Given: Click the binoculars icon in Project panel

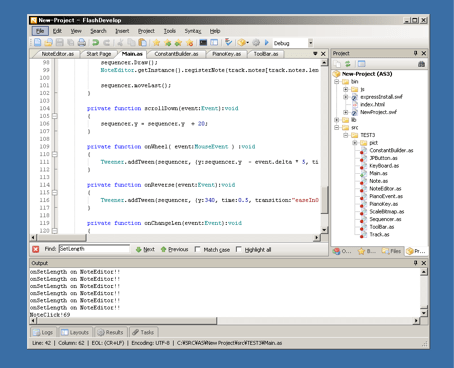Looking at the screenshot, I should pos(421,64).
